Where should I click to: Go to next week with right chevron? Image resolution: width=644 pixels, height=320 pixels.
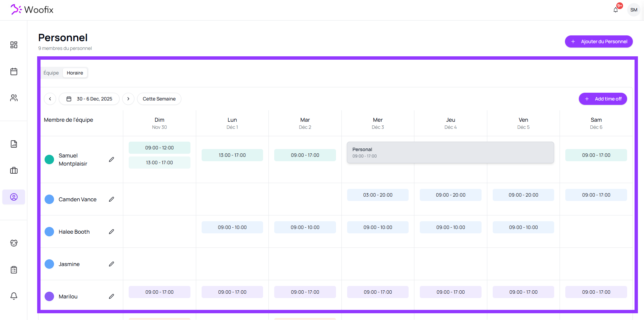tap(128, 99)
